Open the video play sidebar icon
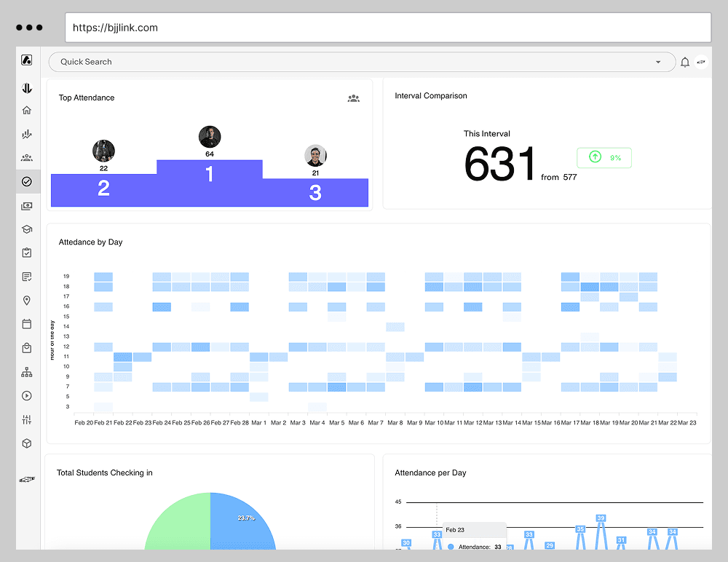 27,395
